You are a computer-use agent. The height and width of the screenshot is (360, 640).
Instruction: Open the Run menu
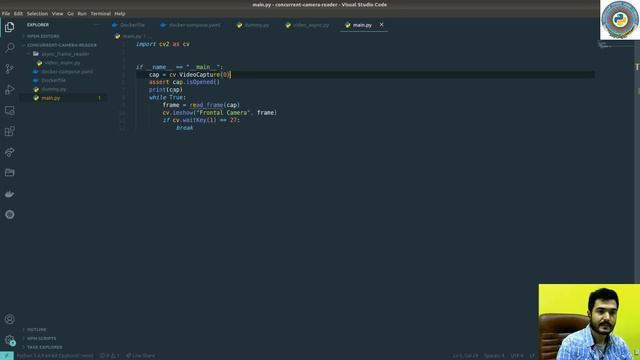click(82, 13)
